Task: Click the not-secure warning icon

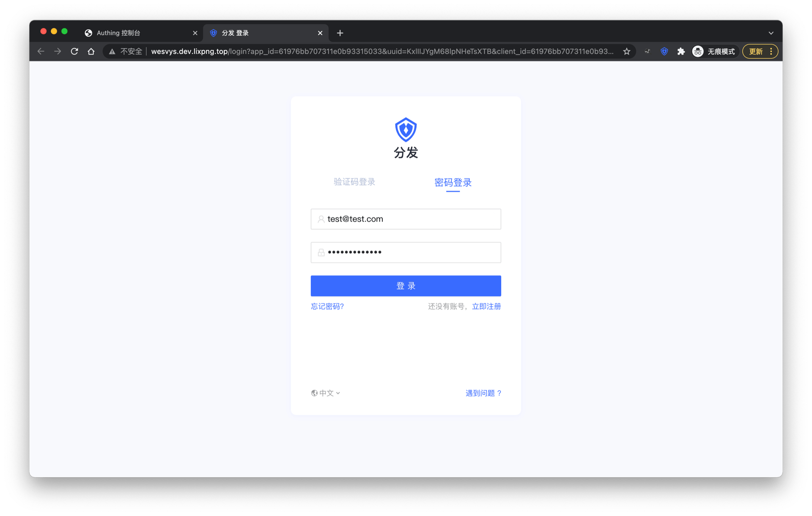Action: tap(112, 52)
